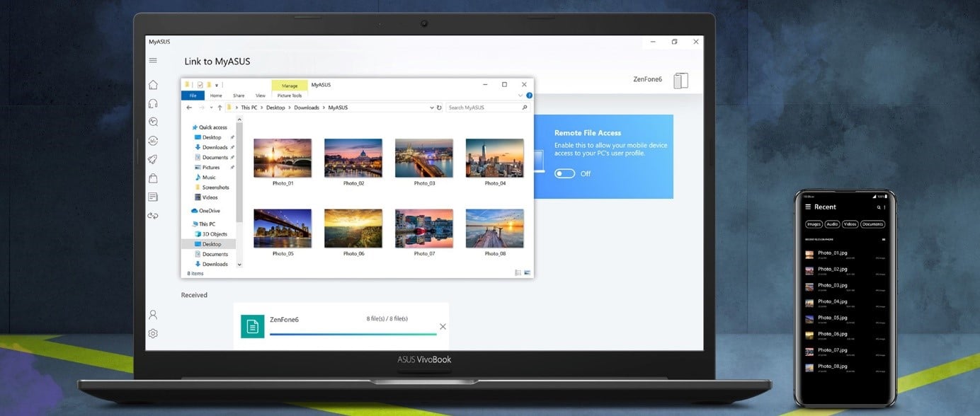Filter phone files by Documents
The width and height of the screenshot is (980, 416).
pyautogui.click(x=872, y=224)
